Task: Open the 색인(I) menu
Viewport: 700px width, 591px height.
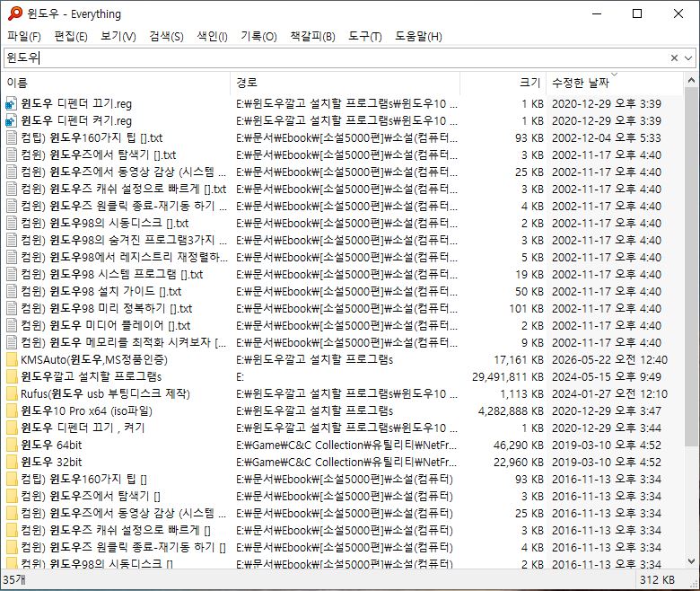Action: 212,36
